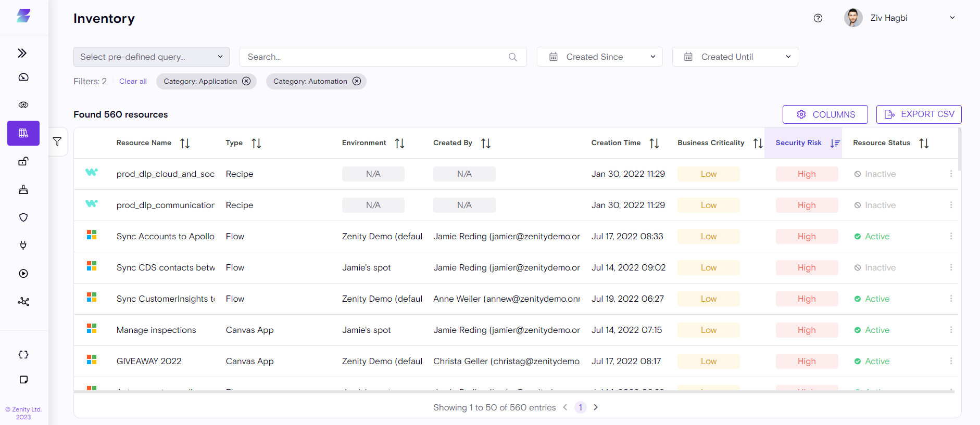Open the dashboard gauge icon in sidebar
Viewport: 980px width, 425px height.
pos(23,78)
